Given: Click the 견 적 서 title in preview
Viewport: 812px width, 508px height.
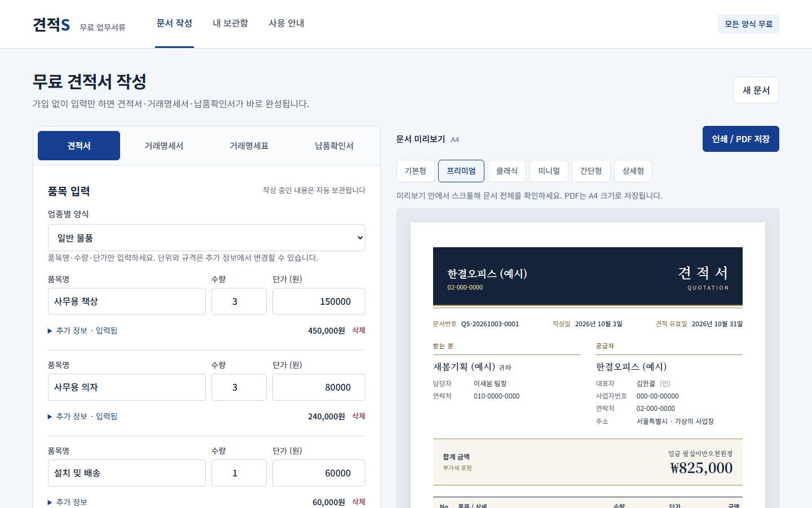Looking at the screenshot, I should tap(703, 273).
